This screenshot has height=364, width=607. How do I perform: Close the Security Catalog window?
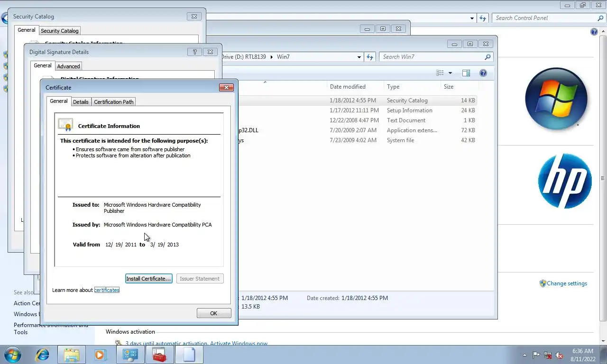click(194, 16)
